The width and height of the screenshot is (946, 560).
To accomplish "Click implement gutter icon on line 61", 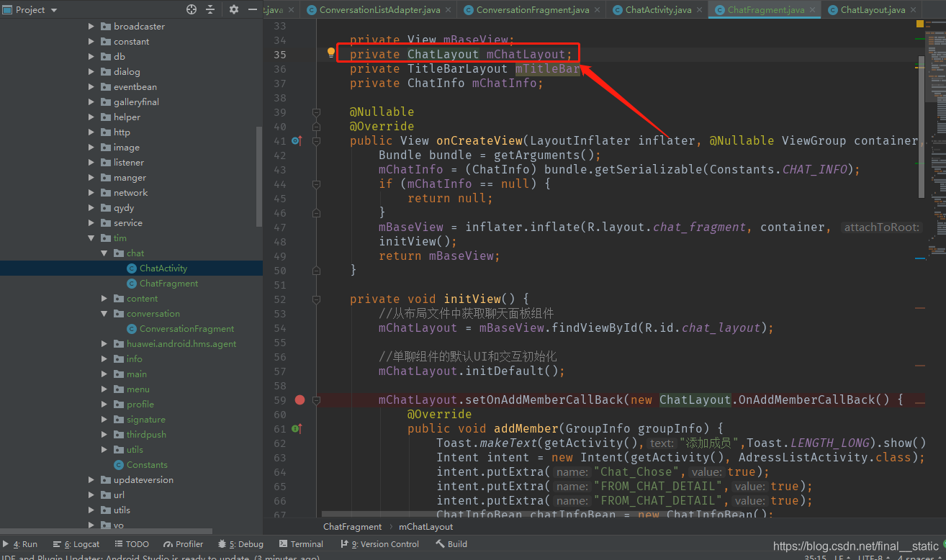I will pyautogui.click(x=296, y=428).
